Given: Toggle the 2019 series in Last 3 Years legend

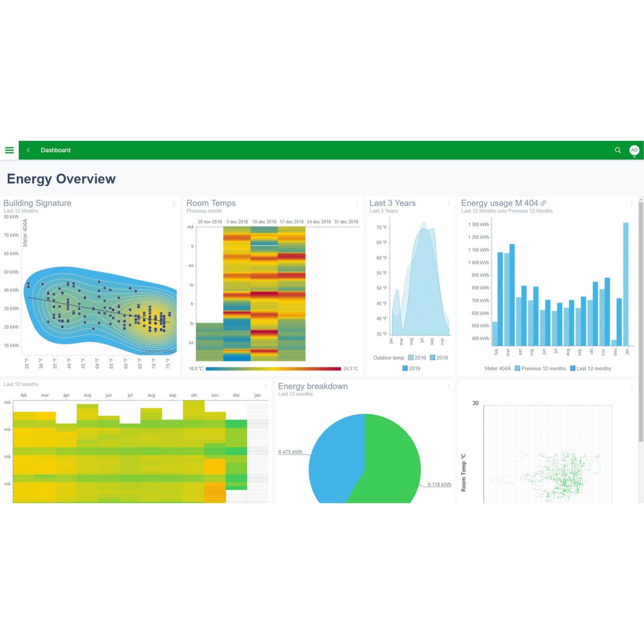Looking at the screenshot, I should (x=412, y=368).
